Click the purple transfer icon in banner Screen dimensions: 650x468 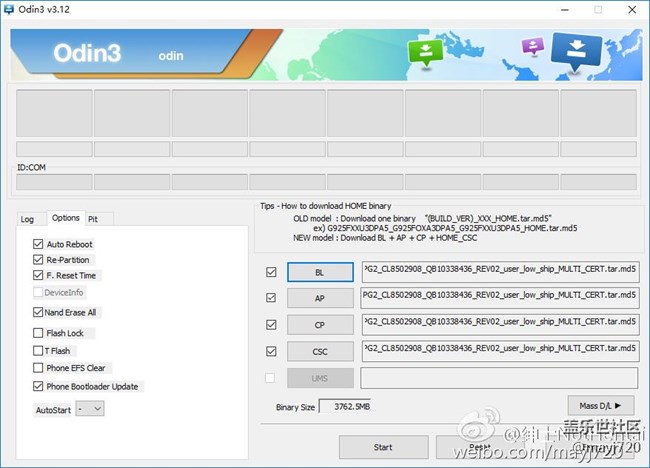coord(533,46)
